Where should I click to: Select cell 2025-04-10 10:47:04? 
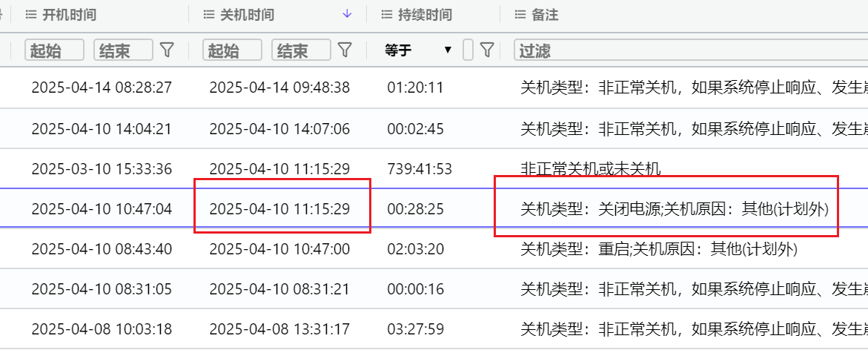tap(102, 209)
